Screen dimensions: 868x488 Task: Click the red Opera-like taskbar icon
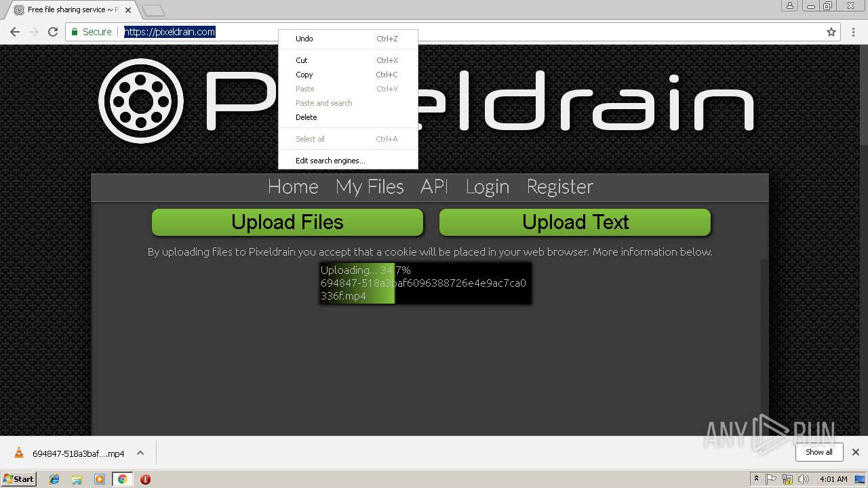click(x=145, y=479)
